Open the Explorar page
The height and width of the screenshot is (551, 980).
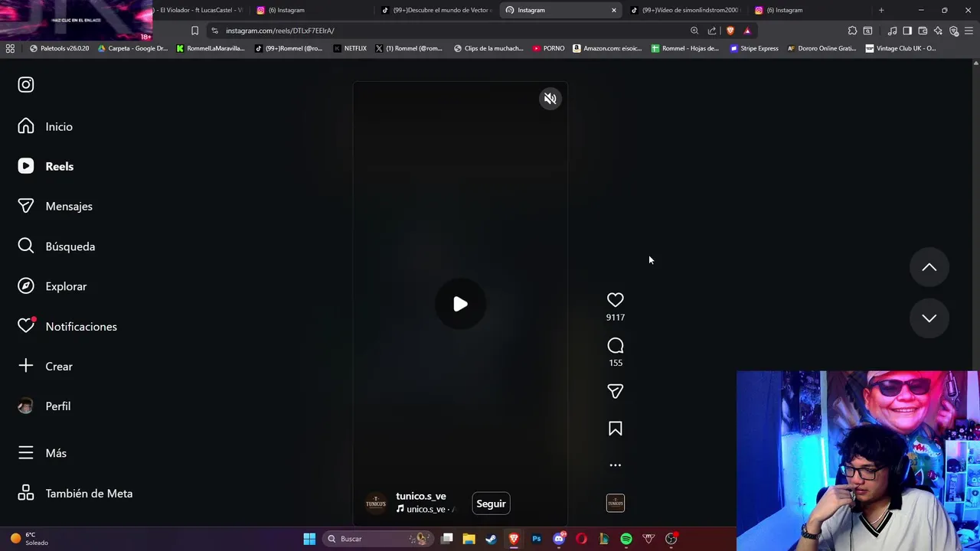tap(52, 286)
